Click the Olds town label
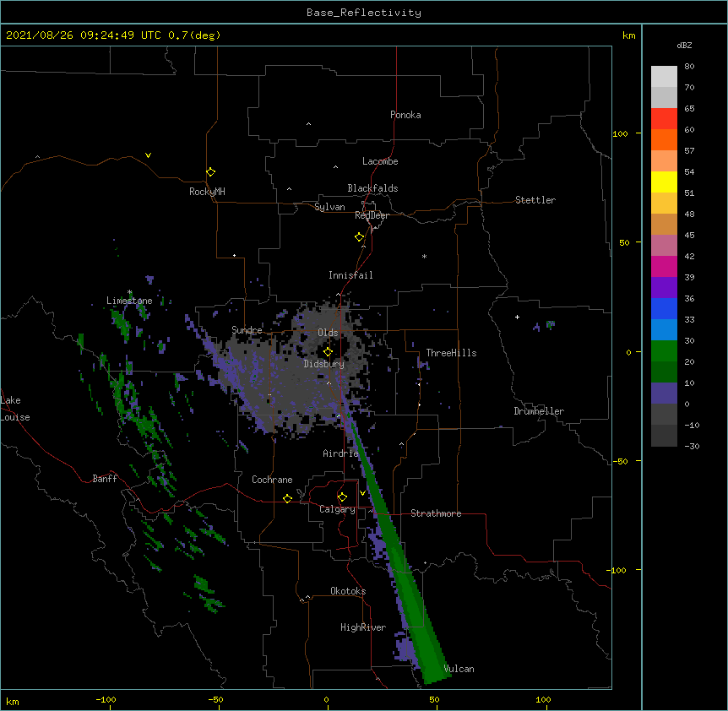 pyautogui.click(x=328, y=333)
